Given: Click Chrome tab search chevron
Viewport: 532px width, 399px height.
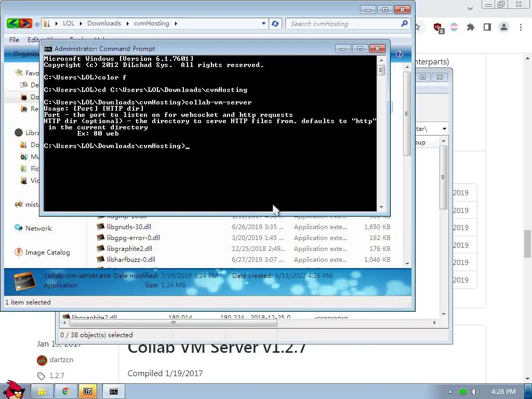Looking at the screenshot, I should pyautogui.click(x=470, y=8).
